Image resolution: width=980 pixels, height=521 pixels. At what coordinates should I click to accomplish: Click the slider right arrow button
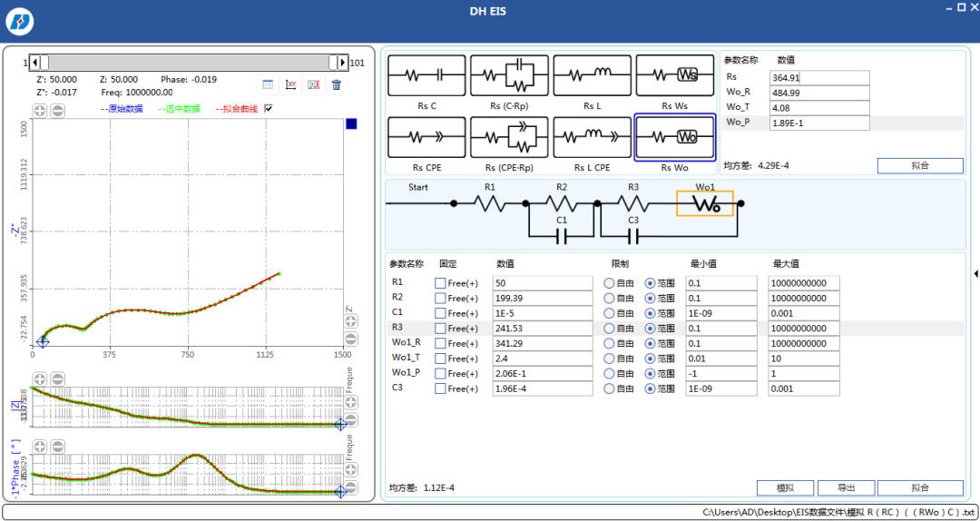[342, 63]
